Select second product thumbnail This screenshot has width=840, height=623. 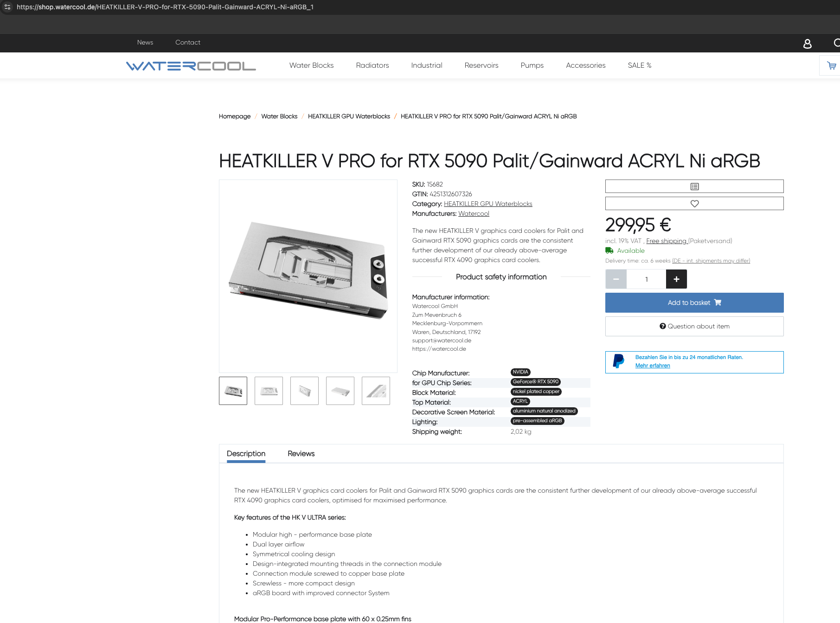[269, 391]
